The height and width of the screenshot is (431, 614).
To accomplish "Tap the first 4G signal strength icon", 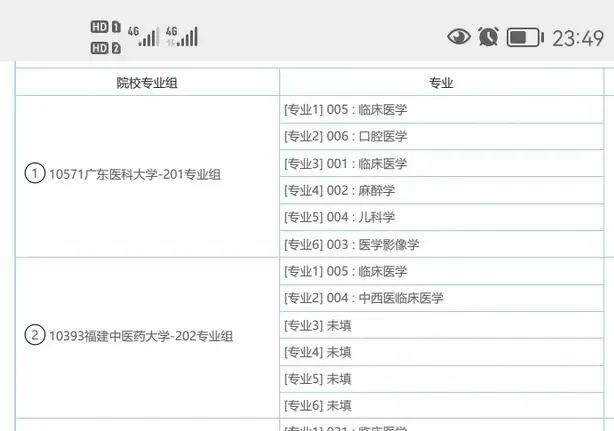I will (x=143, y=36).
